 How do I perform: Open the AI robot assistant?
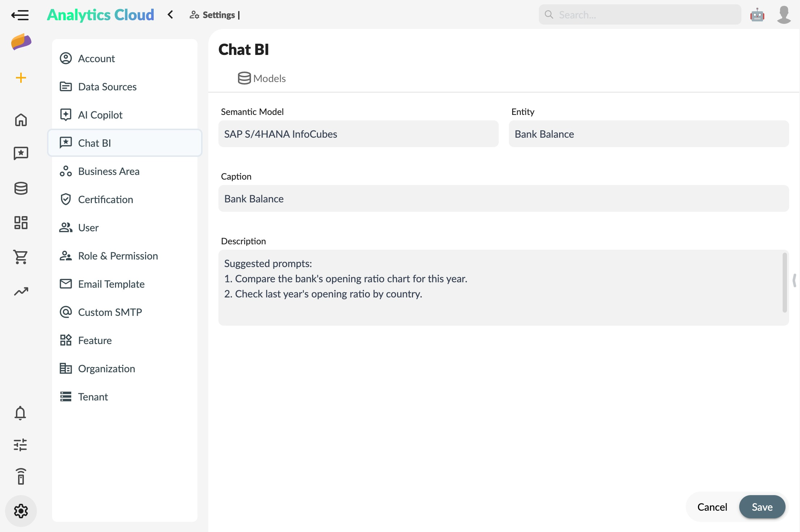(x=757, y=15)
